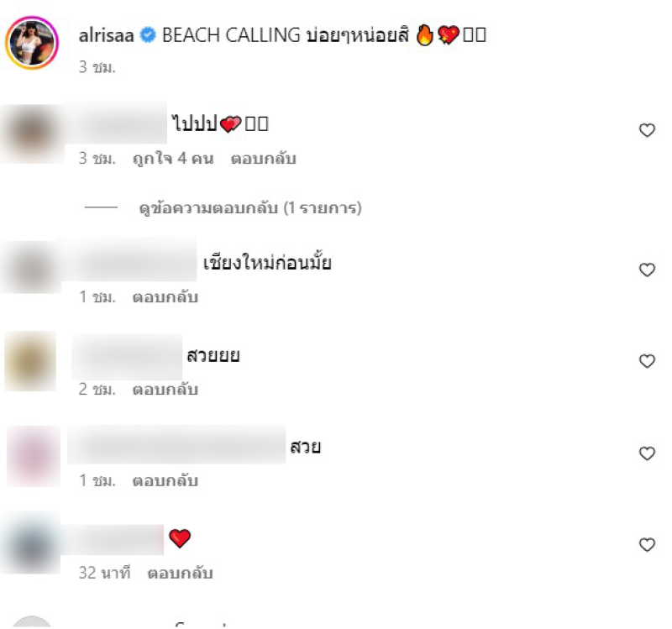Reply to the ไปปป comment via ตอบกลับ
The width and height of the screenshot is (672, 629).
point(264,159)
